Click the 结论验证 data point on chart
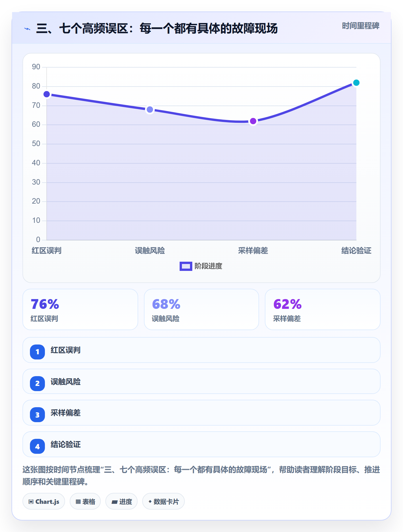Image resolution: width=403 pixels, height=532 pixels. [356, 83]
